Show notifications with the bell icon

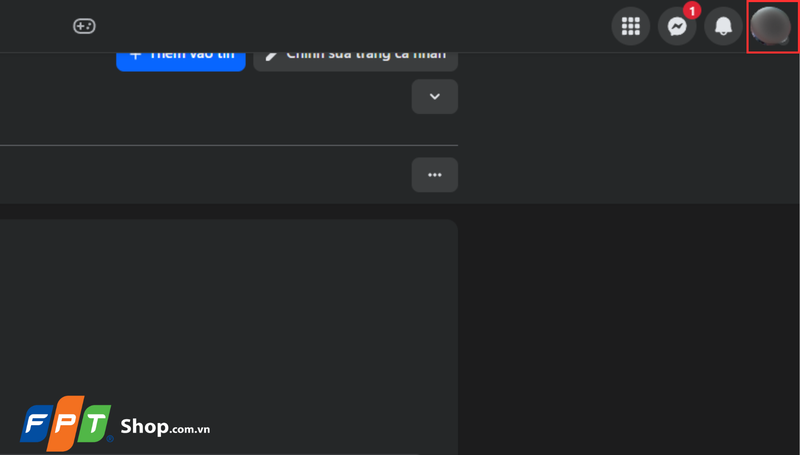coord(723,26)
